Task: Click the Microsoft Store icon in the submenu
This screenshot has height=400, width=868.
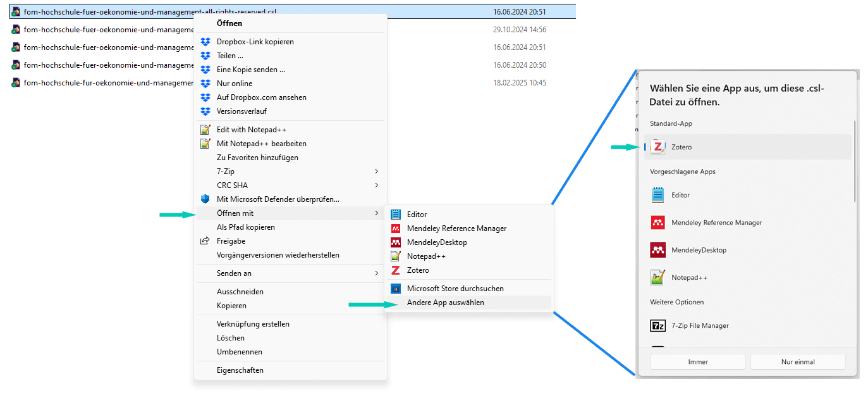Action: [396, 289]
